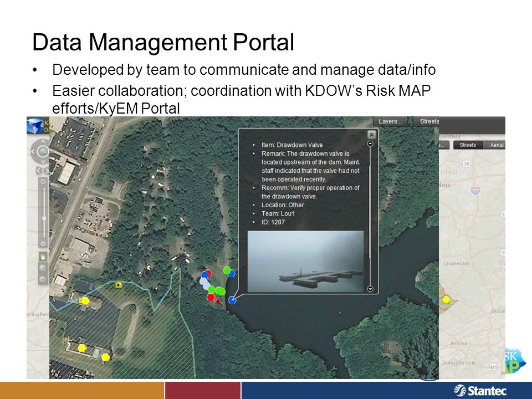Switch basemap to Aerial

click(497, 145)
